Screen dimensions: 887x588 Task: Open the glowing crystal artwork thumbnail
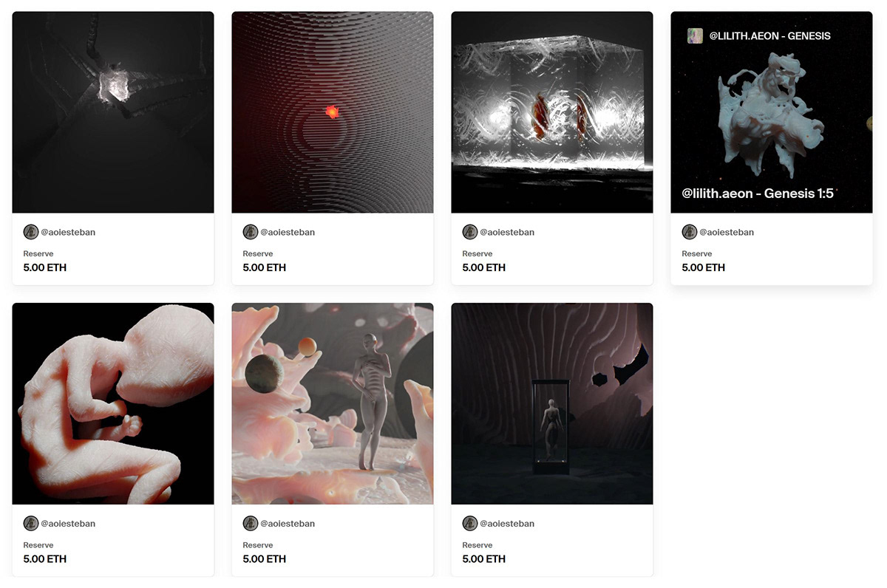(x=113, y=112)
